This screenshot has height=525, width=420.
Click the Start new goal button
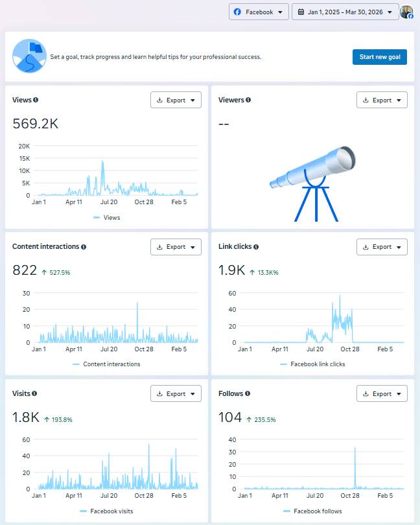click(x=379, y=57)
